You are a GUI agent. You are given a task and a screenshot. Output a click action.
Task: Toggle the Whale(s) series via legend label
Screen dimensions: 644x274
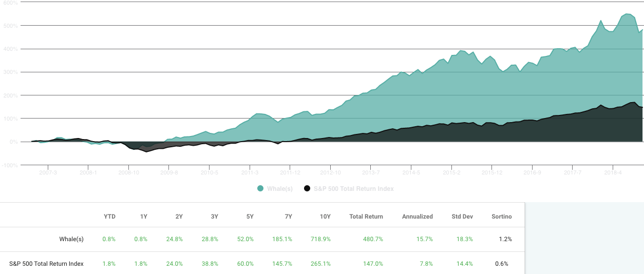pos(280,189)
